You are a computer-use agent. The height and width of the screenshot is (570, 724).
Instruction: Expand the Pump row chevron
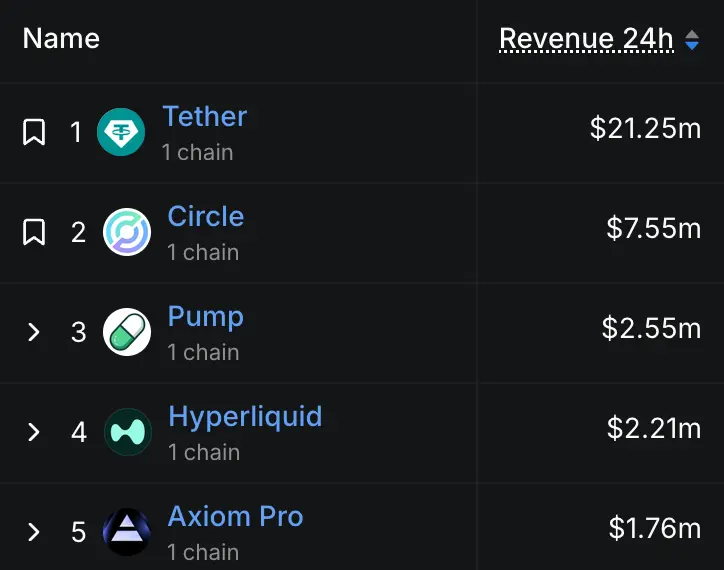(34, 332)
